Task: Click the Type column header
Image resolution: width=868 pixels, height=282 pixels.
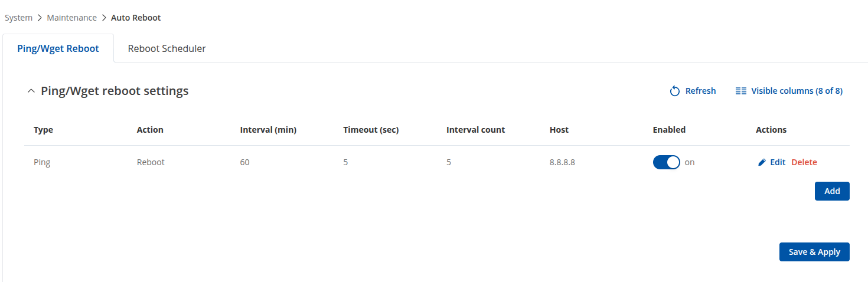Action: point(43,130)
